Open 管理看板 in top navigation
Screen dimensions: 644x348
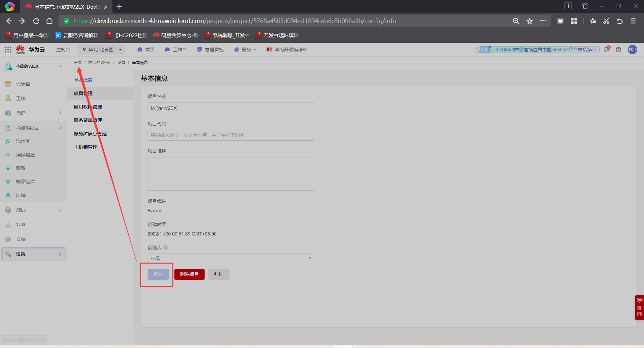(210, 50)
